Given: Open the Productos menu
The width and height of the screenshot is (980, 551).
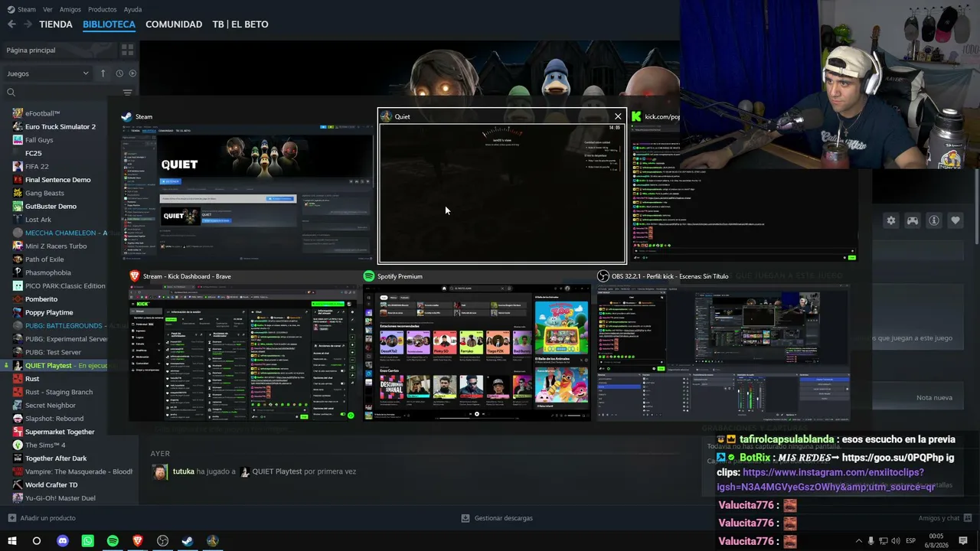Looking at the screenshot, I should [x=103, y=9].
